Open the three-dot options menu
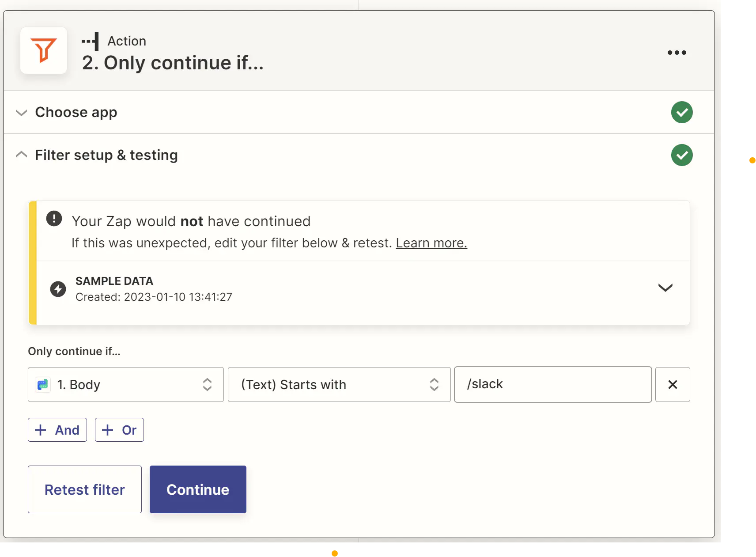This screenshot has width=756, height=557. click(677, 53)
